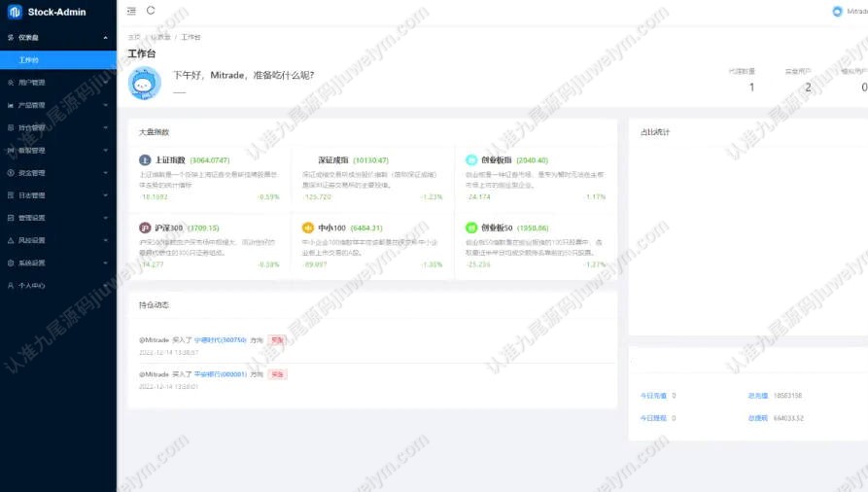This screenshot has height=492, width=868.
Task: Click the 管理设置 sidebar icon
Action: [11, 218]
